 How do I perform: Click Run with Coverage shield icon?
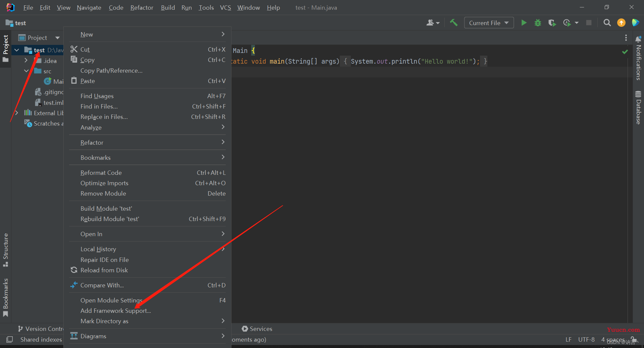click(552, 23)
